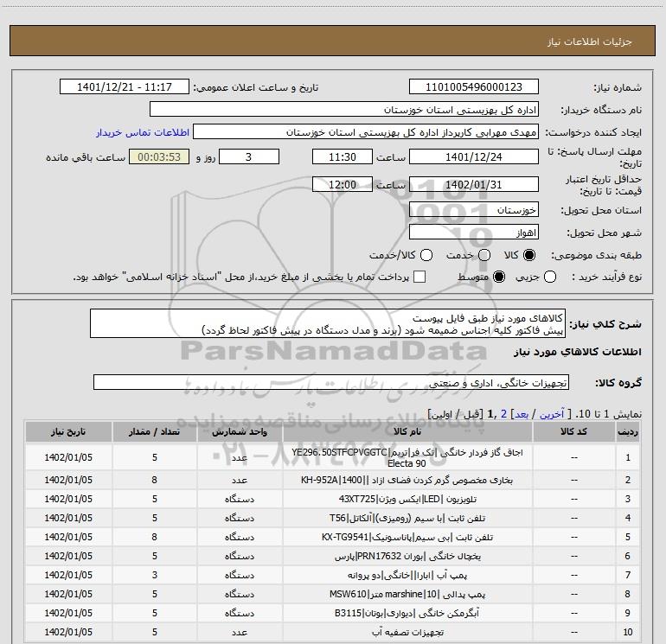This screenshot has height=644, width=666.
Task: Click the شماره نیاز field 1101005496000123
Action: 474,86
